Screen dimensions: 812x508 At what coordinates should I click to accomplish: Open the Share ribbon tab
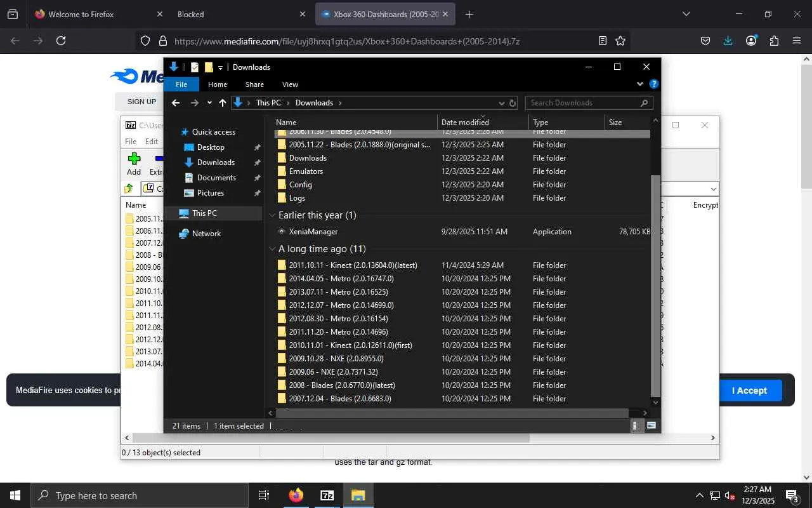pyautogui.click(x=254, y=84)
